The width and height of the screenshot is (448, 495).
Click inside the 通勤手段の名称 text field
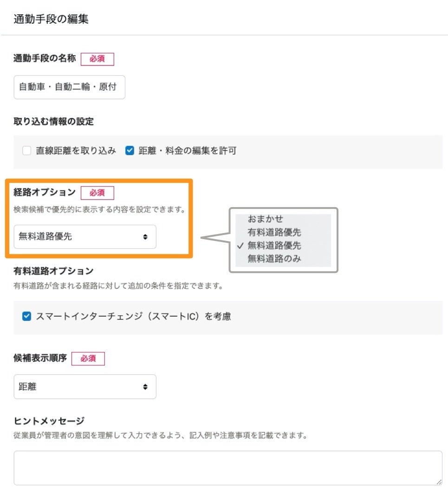point(69,87)
